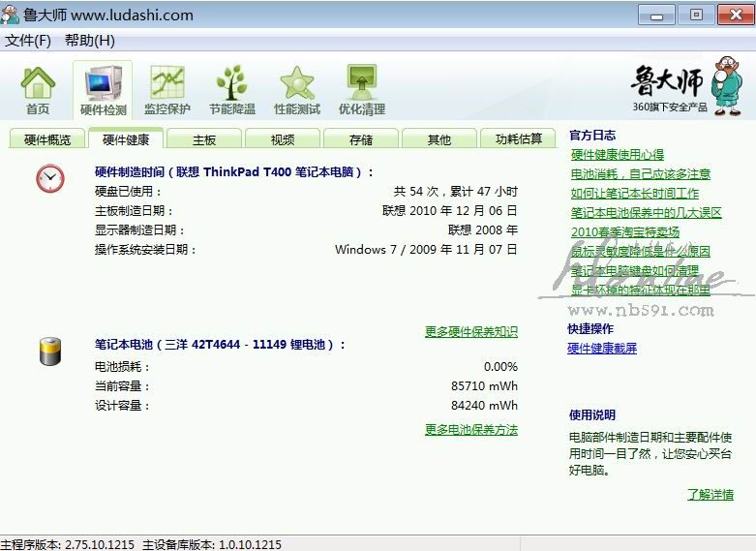Open the 监控保护 monitoring icon
This screenshot has height=551, width=756.
167,90
